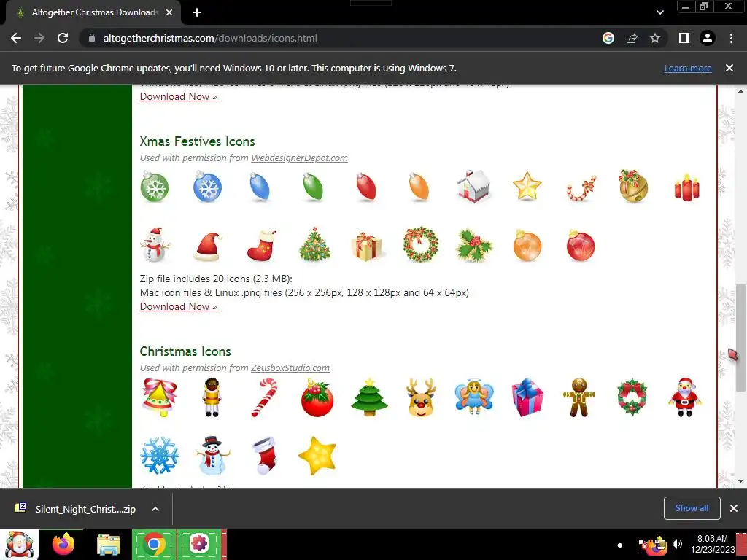
Task: Click the holly leaves and berries icon
Action: click(473, 246)
